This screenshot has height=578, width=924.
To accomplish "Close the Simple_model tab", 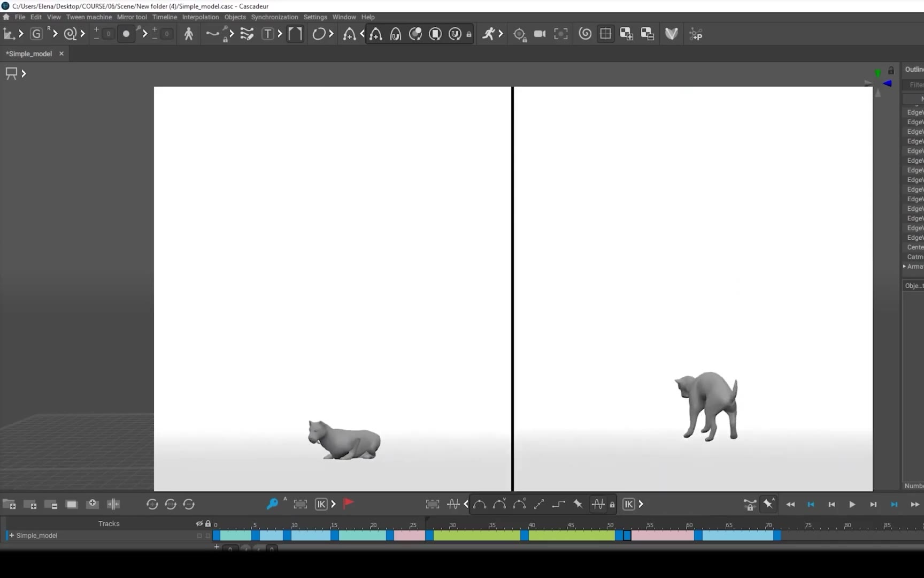I will point(61,54).
